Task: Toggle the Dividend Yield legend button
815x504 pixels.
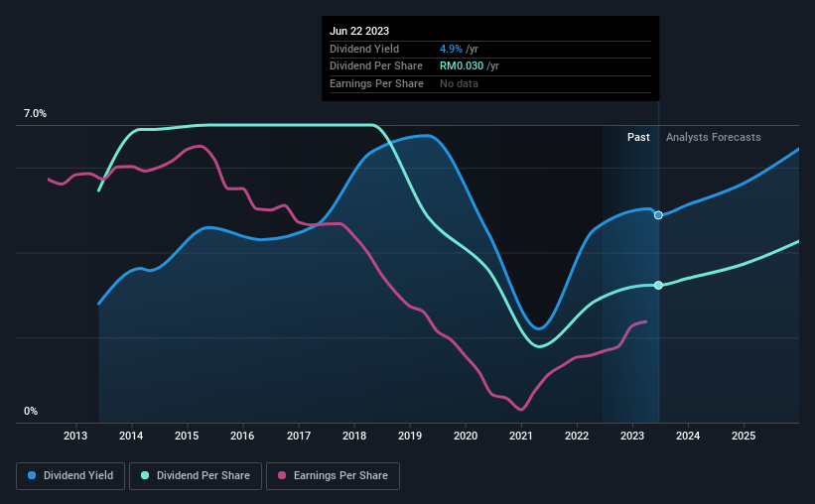Action: point(70,476)
